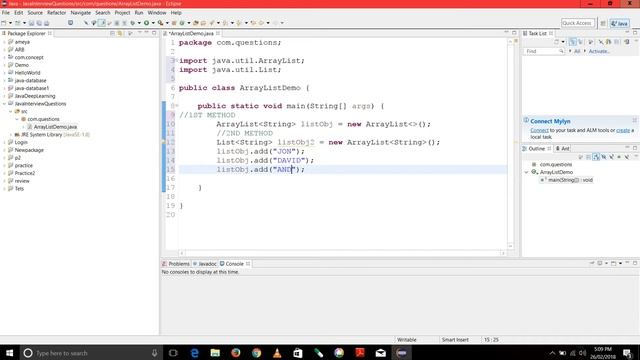Switch to the Problems tab

pos(176,264)
